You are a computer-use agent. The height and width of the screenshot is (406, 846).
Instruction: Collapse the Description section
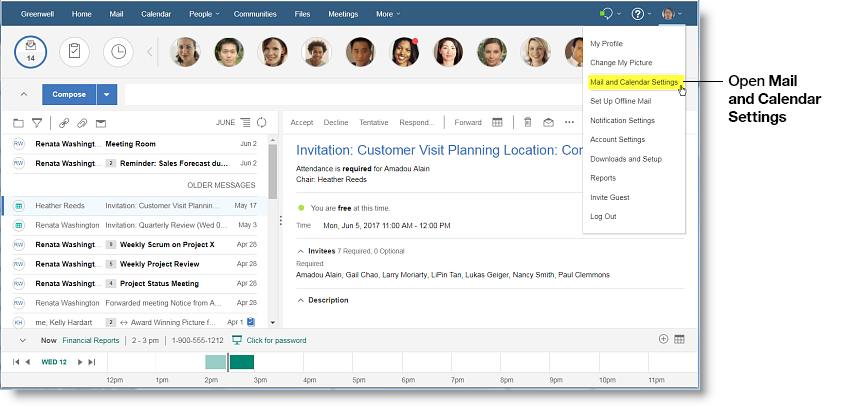(x=301, y=300)
